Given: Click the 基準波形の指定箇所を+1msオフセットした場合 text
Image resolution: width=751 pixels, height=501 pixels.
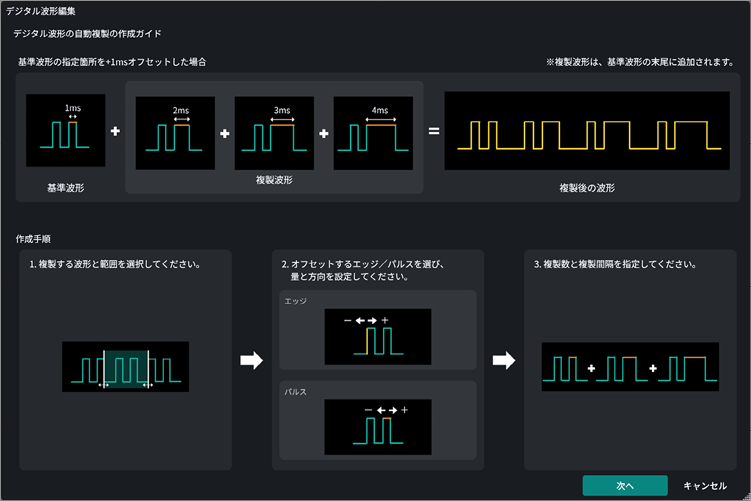Looking at the screenshot, I should pos(112,62).
